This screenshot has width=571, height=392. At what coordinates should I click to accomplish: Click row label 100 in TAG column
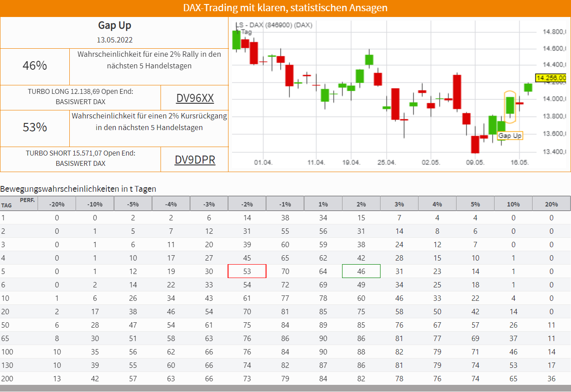(7, 352)
